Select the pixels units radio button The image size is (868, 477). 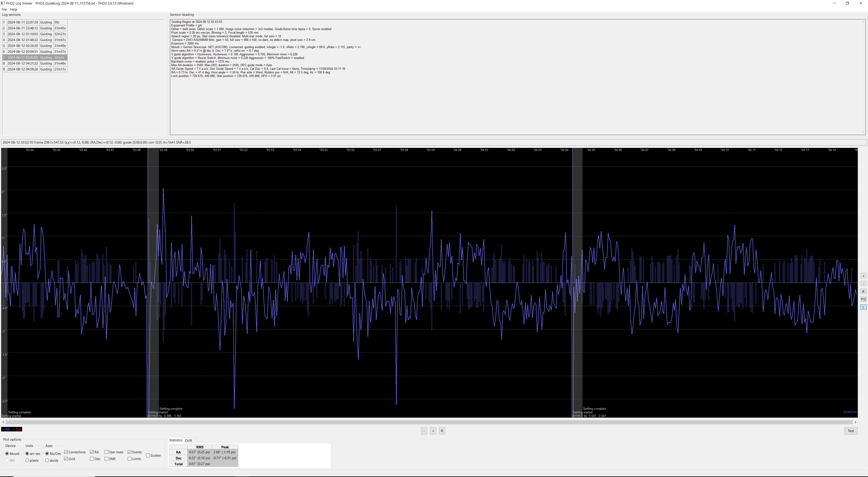click(27, 461)
